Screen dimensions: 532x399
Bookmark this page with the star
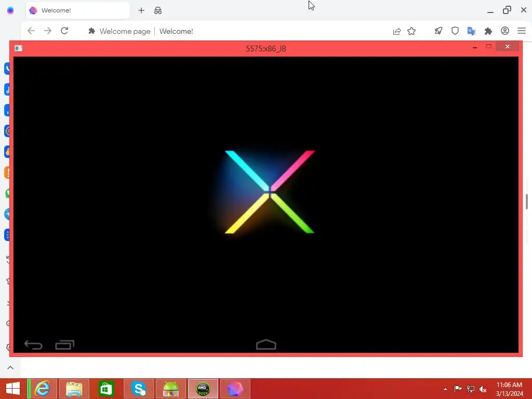pos(411,31)
